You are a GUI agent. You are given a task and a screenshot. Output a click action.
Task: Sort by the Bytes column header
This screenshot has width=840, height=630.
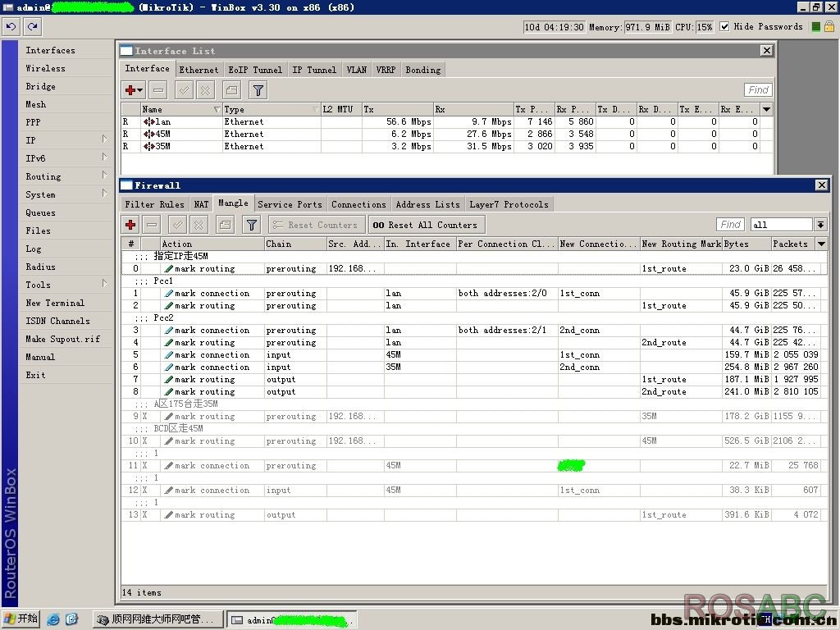click(746, 244)
